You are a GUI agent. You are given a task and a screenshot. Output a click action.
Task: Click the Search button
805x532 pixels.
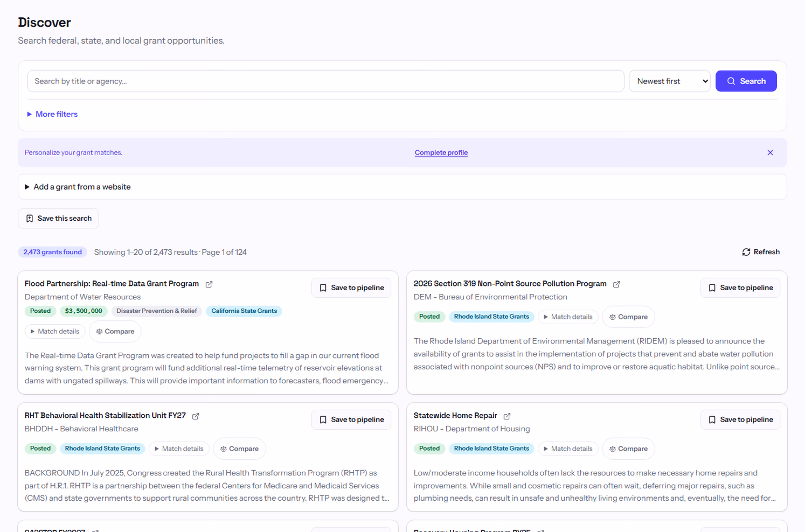746,81
